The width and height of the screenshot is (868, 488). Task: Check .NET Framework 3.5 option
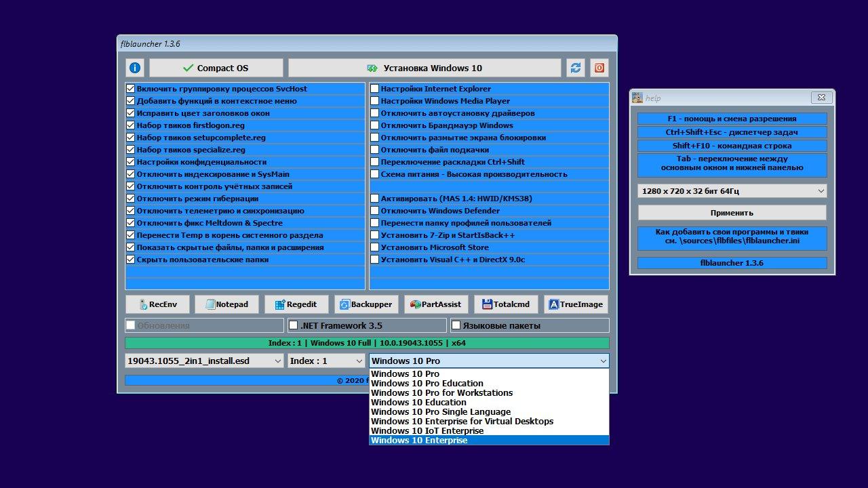[x=294, y=325]
